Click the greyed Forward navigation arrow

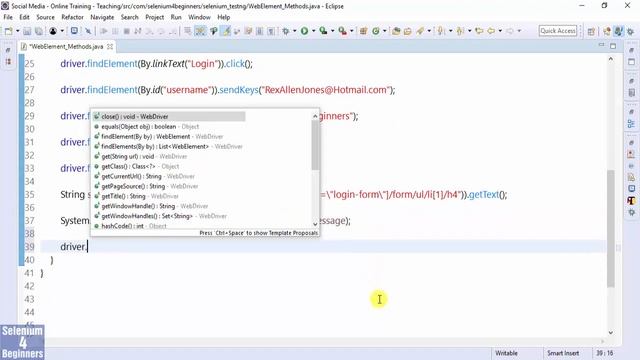coord(510,31)
